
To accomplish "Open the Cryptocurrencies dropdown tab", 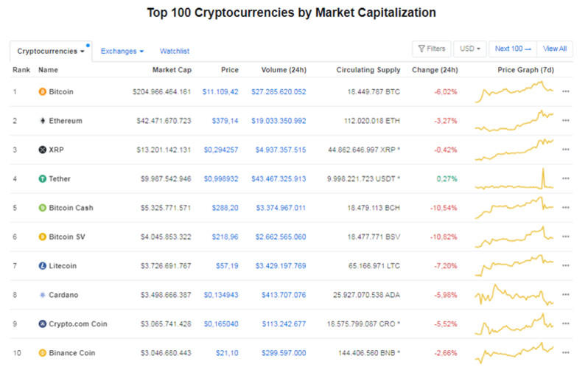I will tap(51, 52).
